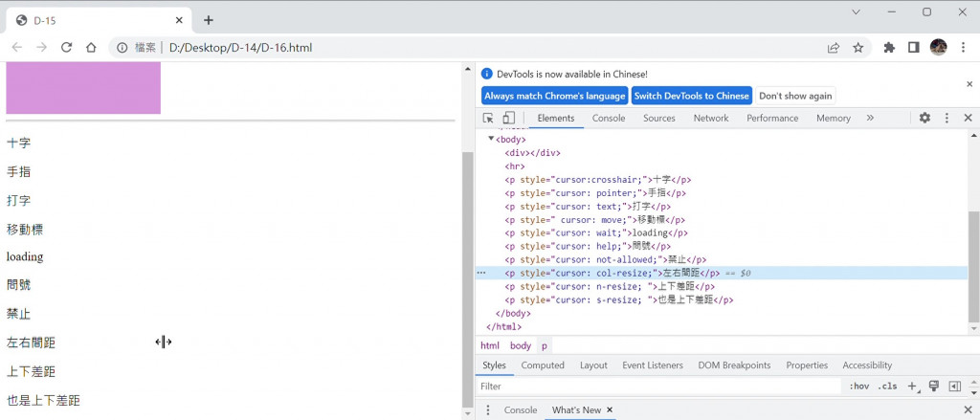Bookmark this page with the star
Image resolution: width=980 pixels, height=420 pixels.
tap(858, 48)
